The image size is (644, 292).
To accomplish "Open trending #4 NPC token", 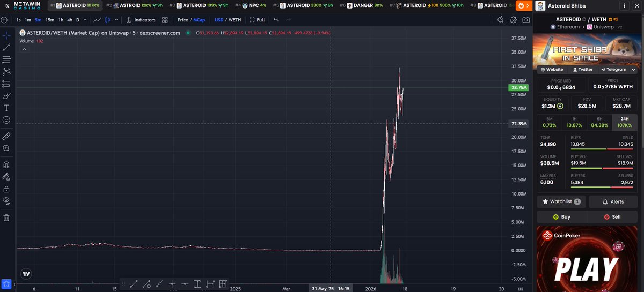I will (250, 5).
